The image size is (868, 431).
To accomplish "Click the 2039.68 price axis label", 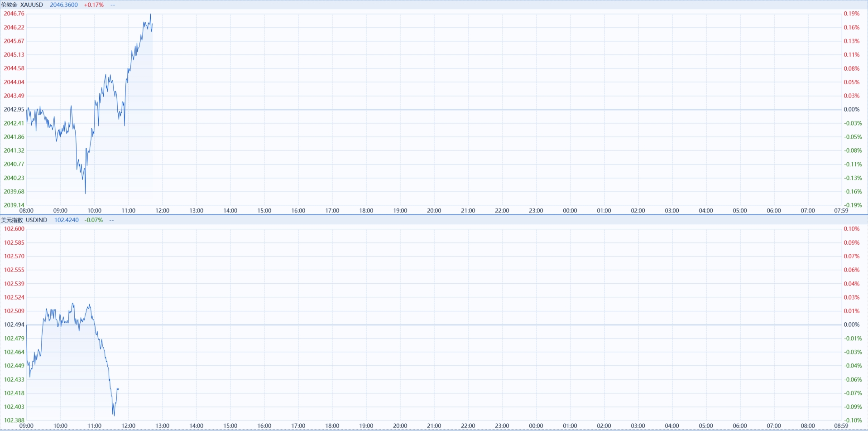I will (14, 192).
